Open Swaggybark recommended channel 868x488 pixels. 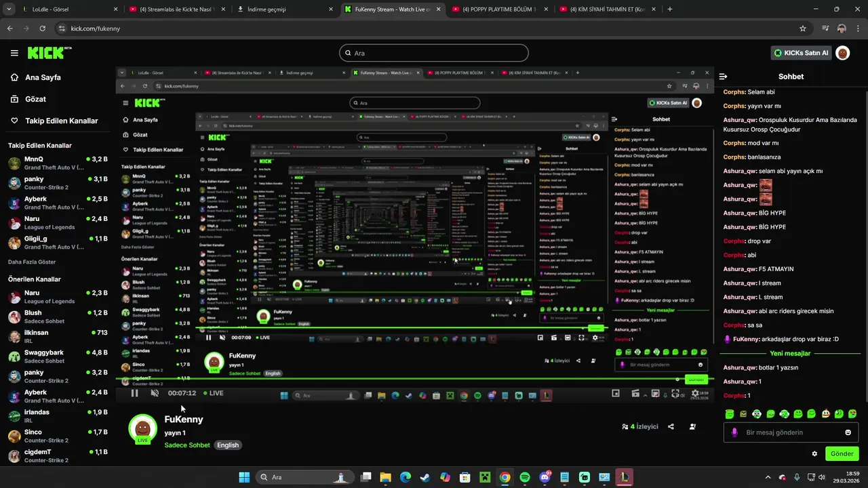58,357
